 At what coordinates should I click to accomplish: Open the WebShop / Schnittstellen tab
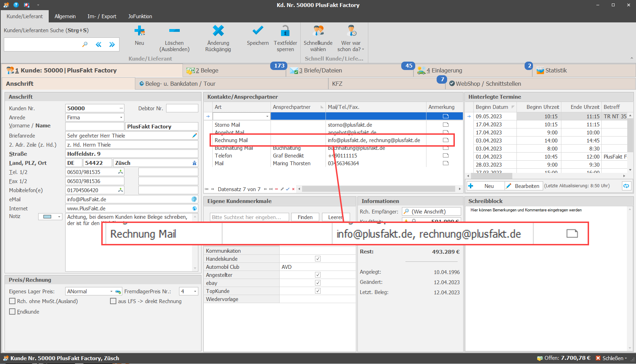(540, 84)
